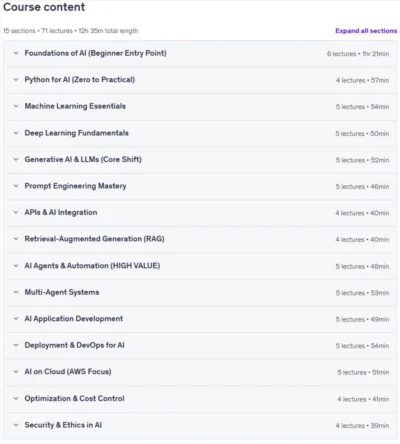Expand chevron beside Foundations of AI section

(16, 53)
